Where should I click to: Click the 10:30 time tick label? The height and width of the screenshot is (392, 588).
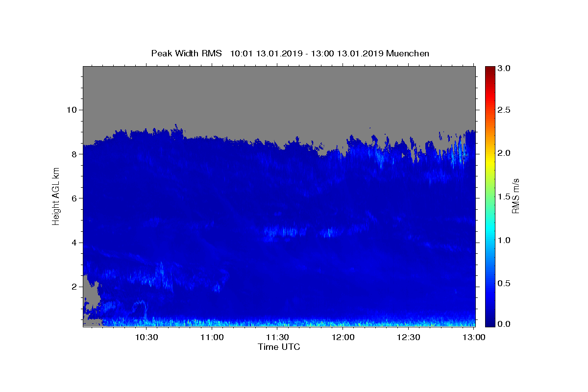[x=147, y=337]
